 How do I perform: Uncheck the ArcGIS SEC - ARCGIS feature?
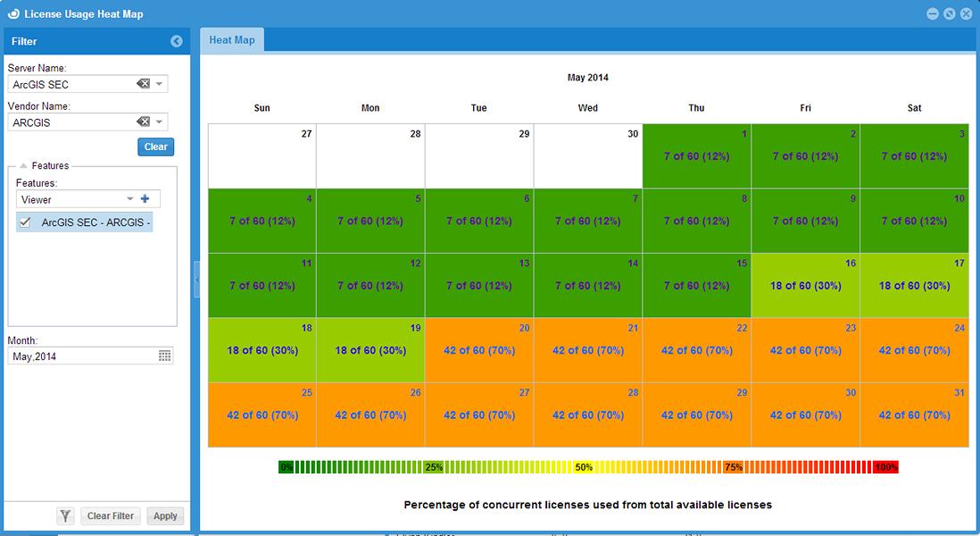25,222
